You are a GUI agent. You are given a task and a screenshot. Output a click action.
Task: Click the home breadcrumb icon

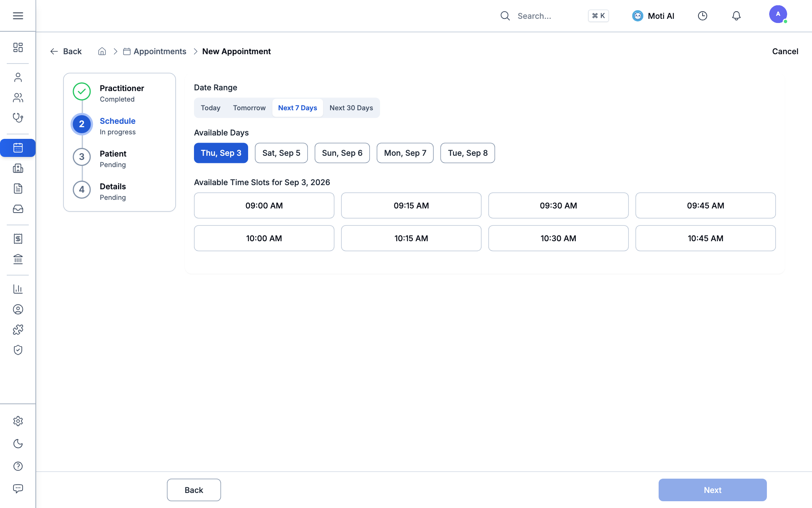pyautogui.click(x=102, y=51)
